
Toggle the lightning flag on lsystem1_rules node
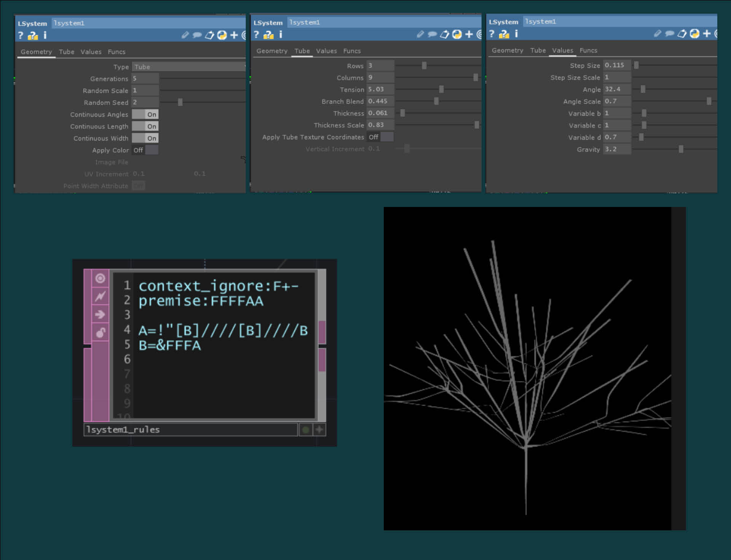tap(100, 296)
